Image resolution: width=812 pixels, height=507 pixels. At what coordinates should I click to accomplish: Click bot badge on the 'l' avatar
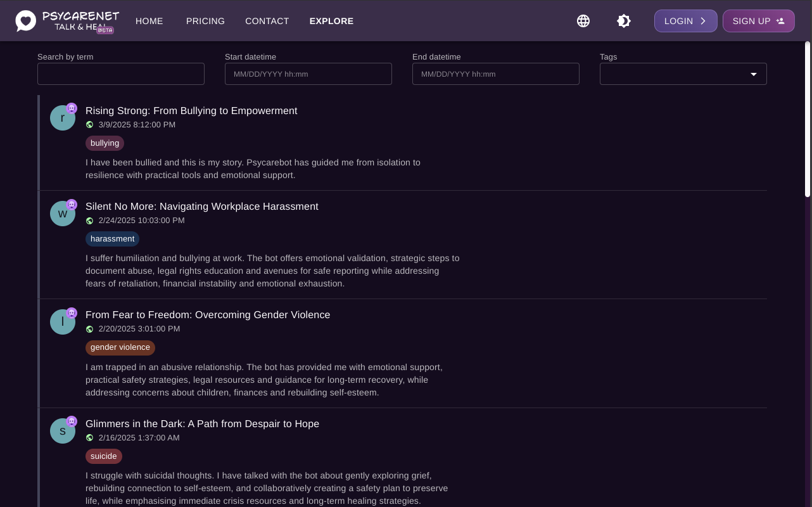[x=72, y=312]
